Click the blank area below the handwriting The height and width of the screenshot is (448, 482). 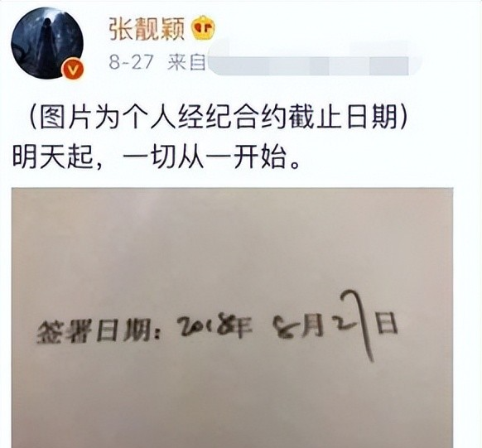232,406
